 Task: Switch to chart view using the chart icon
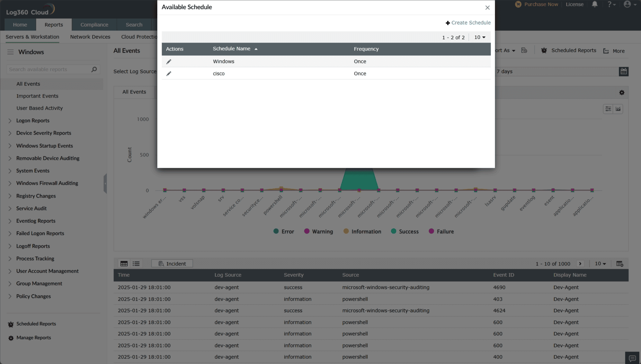[618, 109]
